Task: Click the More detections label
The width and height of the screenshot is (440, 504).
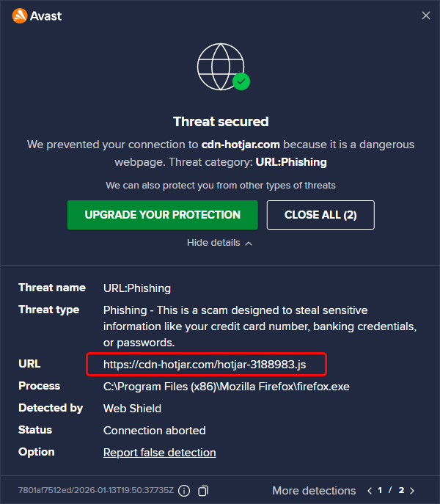Action: tap(314, 490)
